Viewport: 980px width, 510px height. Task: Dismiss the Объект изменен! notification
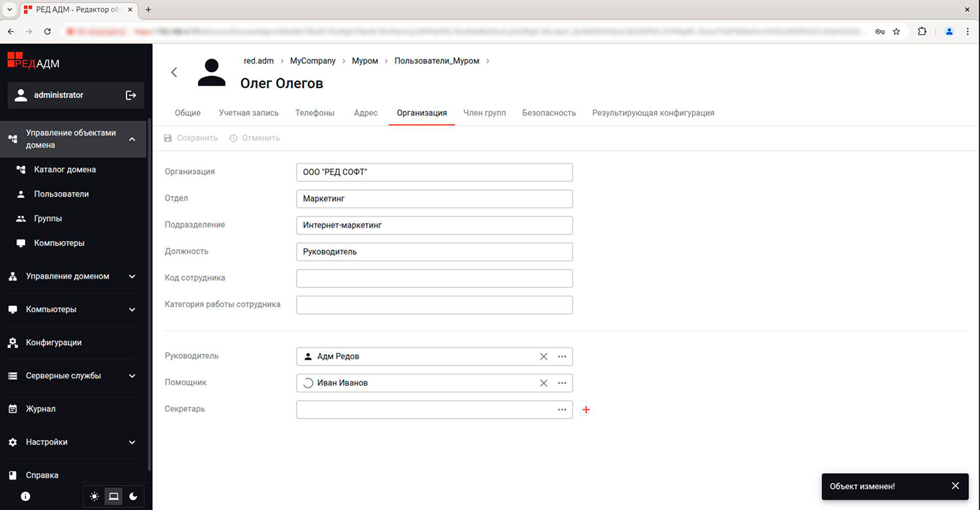(955, 486)
